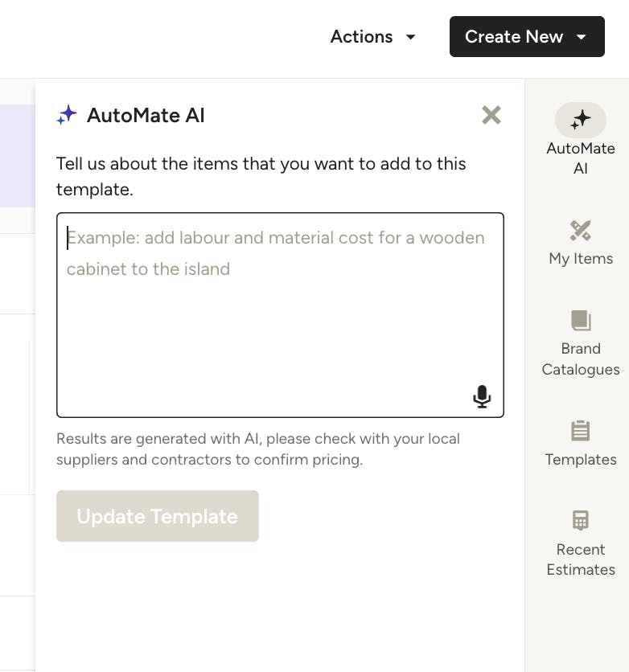Expand the Actions dropdown arrow
This screenshot has width=629, height=672.
[410, 37]
